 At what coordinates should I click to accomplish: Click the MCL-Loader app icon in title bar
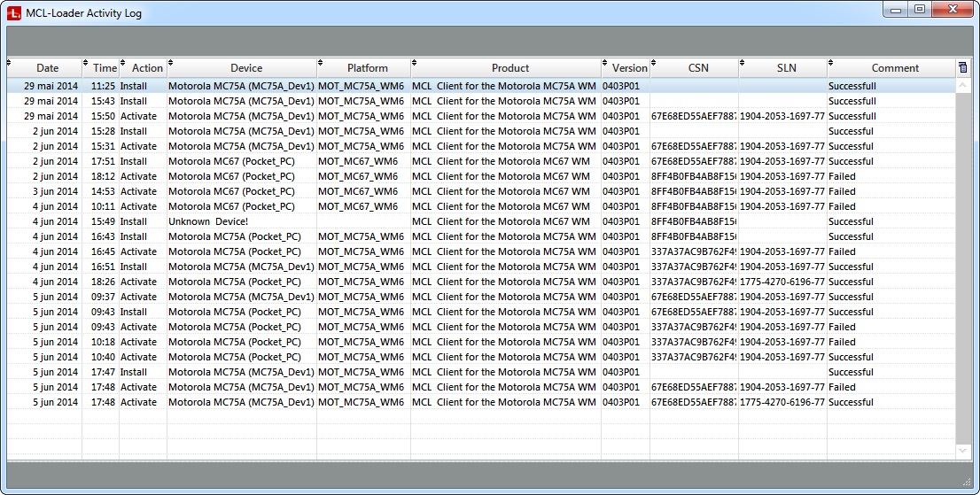click(14, 12)
